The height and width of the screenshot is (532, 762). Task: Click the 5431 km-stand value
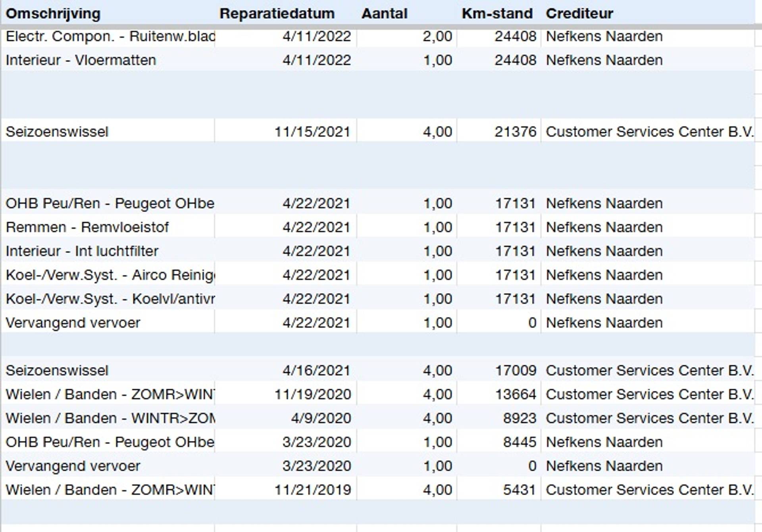(519, 490)
